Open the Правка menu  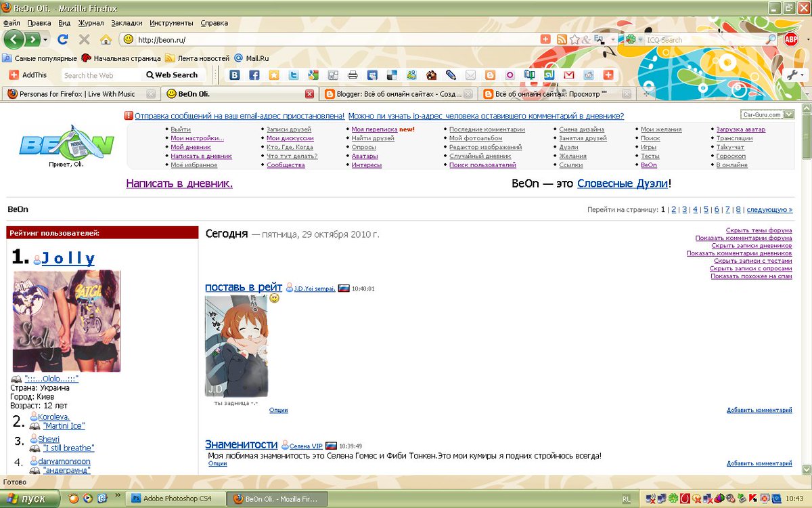pos(39,23)
